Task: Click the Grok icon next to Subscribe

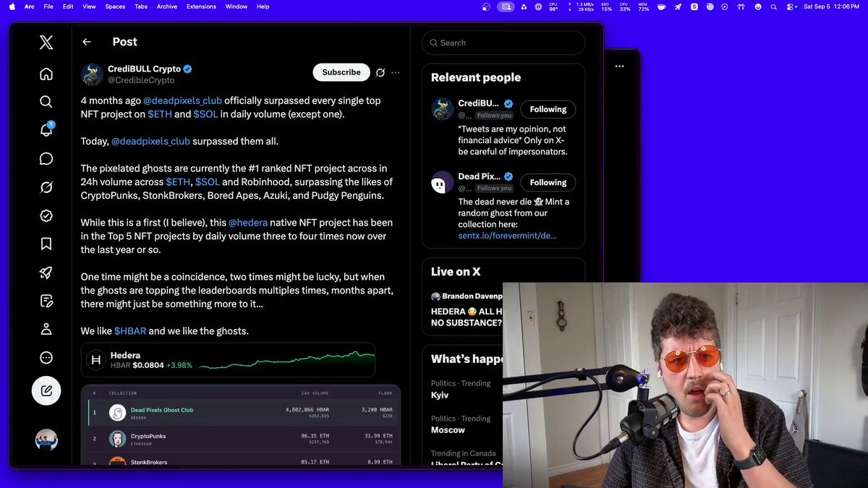Action: [380, 72]
